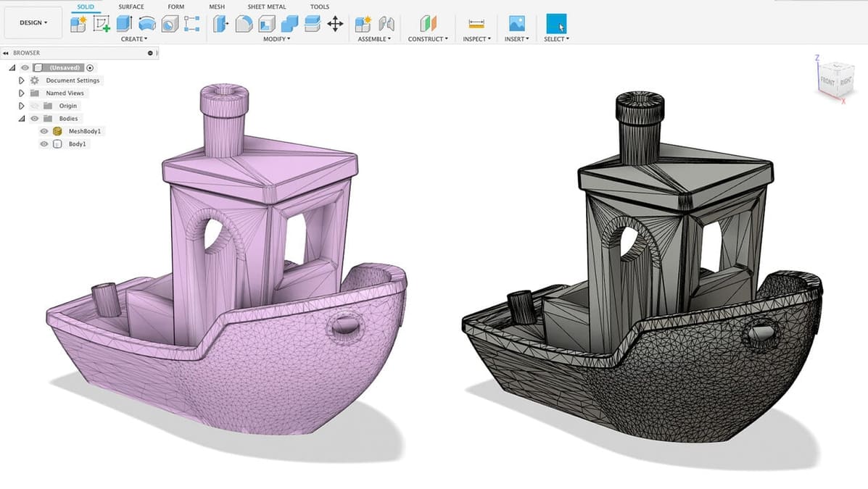Show the Origin folder contents
This screenshot has width=868, height=489.
pyautogui.click(x=22, y=106)
